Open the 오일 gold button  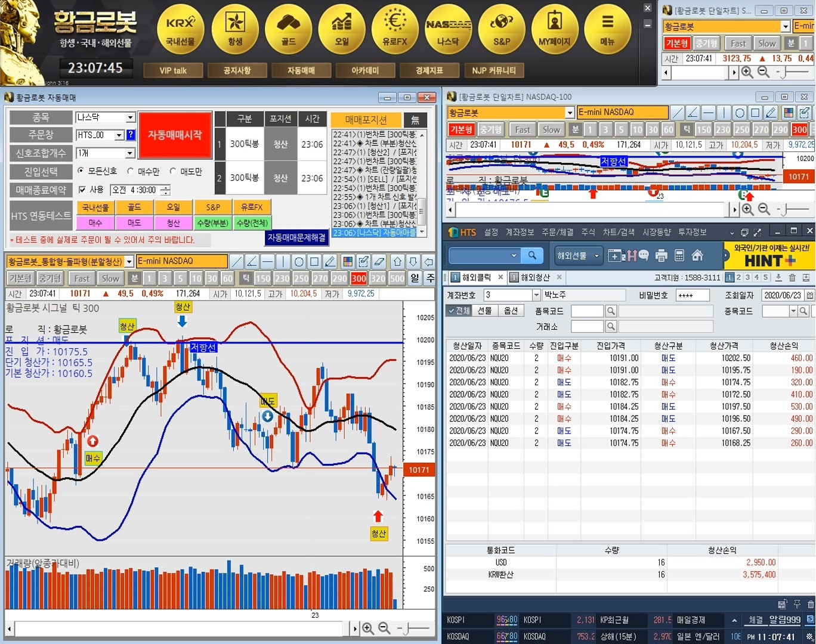coord(342,29)
